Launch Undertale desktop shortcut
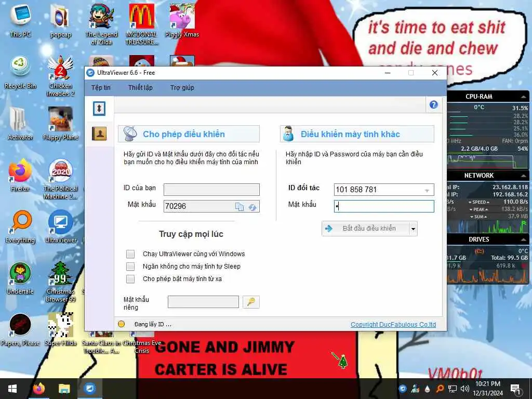The image size is (532, 399). pos(20,278)
